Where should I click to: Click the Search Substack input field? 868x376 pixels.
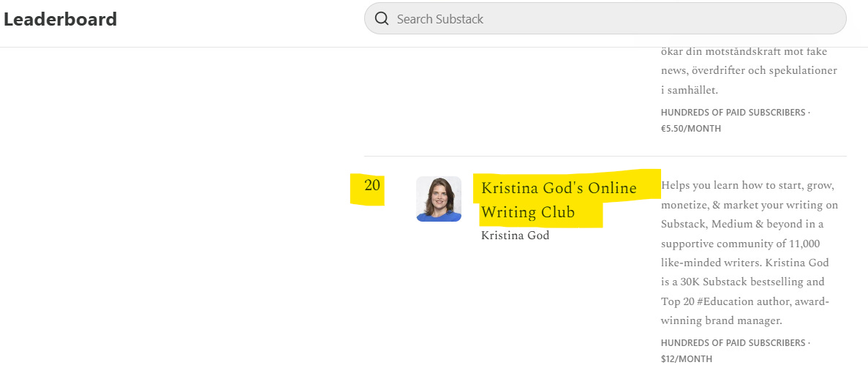605,19
